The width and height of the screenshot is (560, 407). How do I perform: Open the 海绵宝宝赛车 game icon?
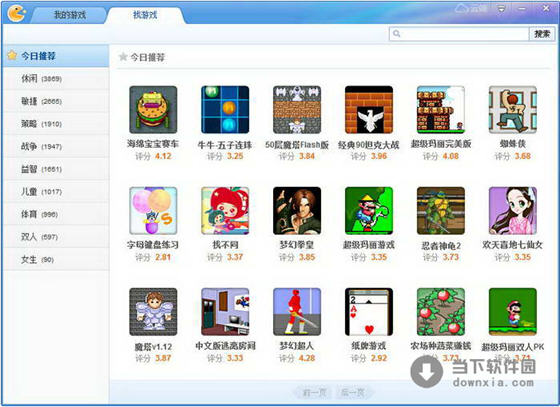point(153,110)
